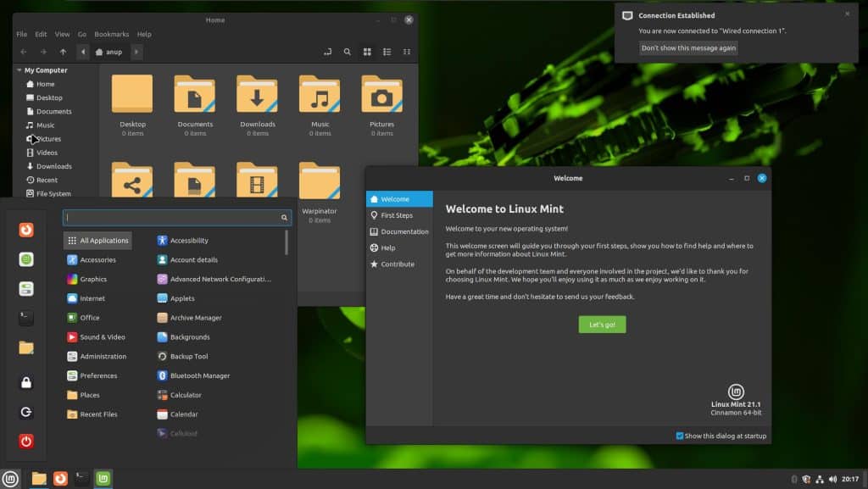Click inside the application search field
The width and height of the screenshot is (868, 489).
(170, 217)
